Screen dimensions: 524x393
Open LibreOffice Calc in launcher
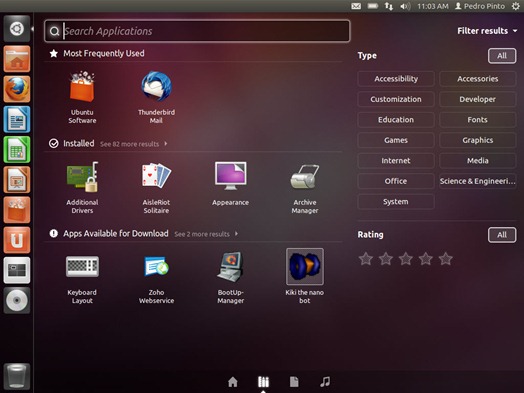pyautogui.click(x=17, y=149)
